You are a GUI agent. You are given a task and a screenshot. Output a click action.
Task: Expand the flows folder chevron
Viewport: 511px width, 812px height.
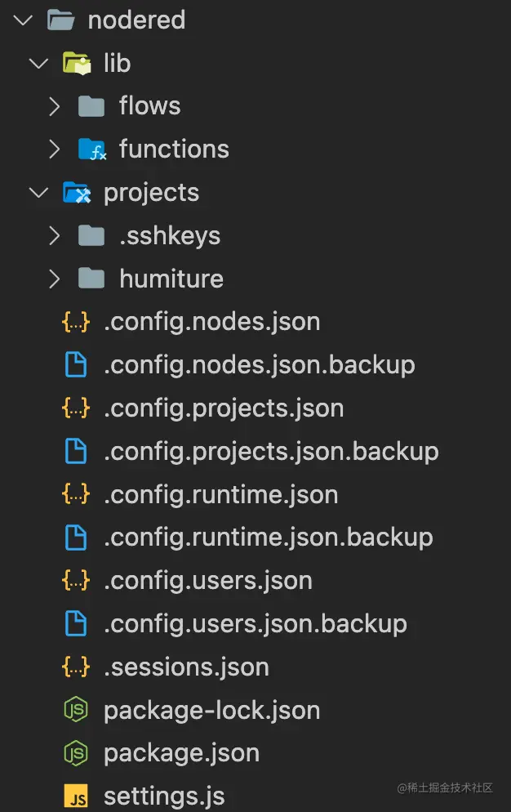tap(54, 106)
